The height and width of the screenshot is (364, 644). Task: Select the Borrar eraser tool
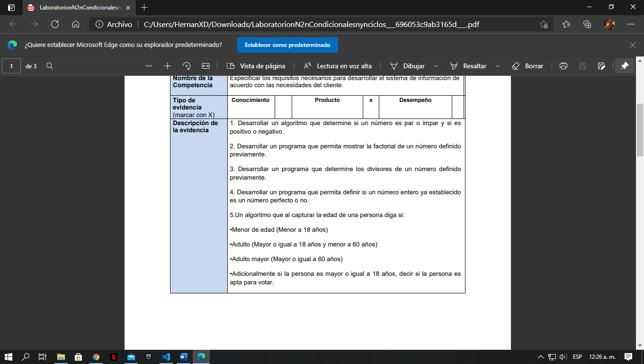[x=528, y=66]
